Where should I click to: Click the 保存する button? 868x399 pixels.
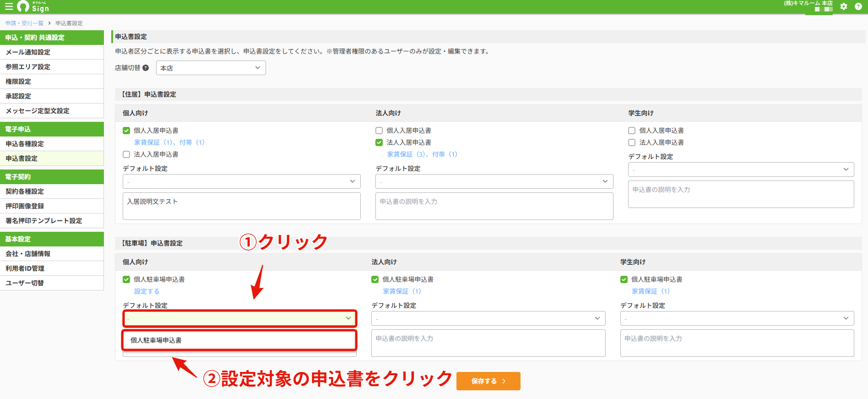(488, 381)
